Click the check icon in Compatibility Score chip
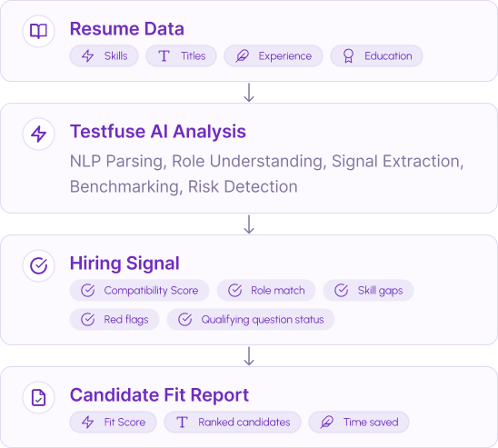This screenshot has width=498, height=448. [x=87, y=290]
